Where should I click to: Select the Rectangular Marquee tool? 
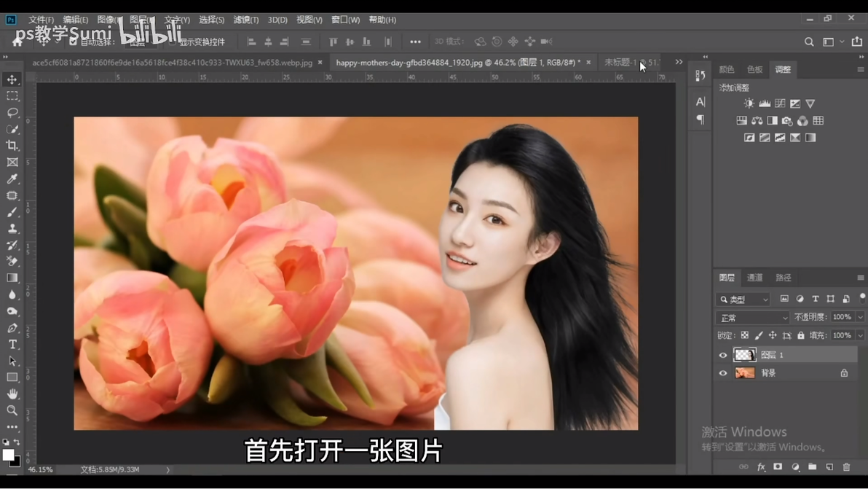12,96
